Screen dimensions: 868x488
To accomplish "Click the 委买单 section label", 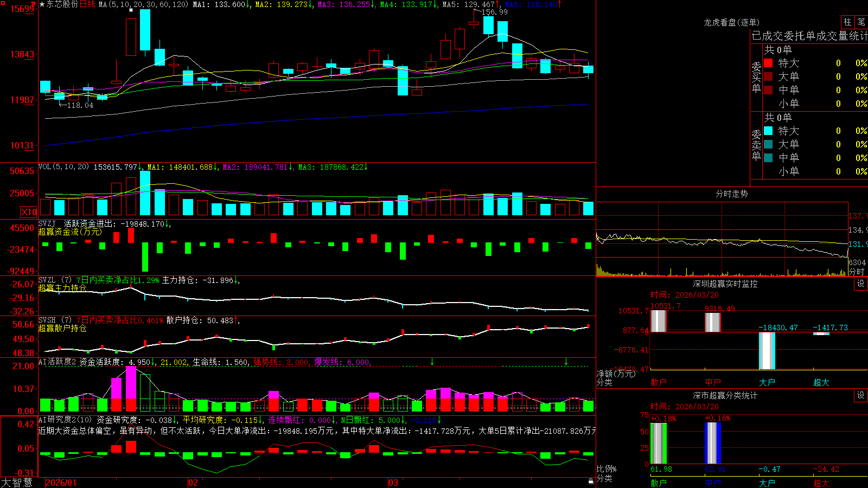I will click(x=756, y=77).
